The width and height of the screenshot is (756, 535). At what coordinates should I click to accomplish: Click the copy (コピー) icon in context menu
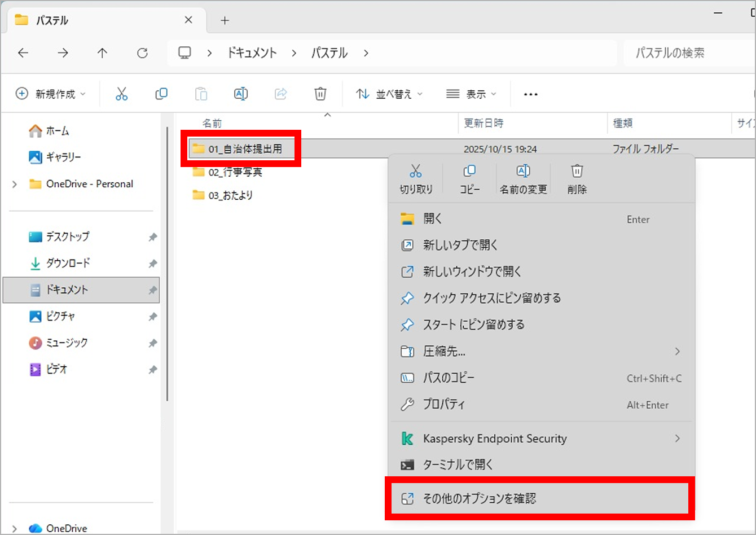pos(469,171)
